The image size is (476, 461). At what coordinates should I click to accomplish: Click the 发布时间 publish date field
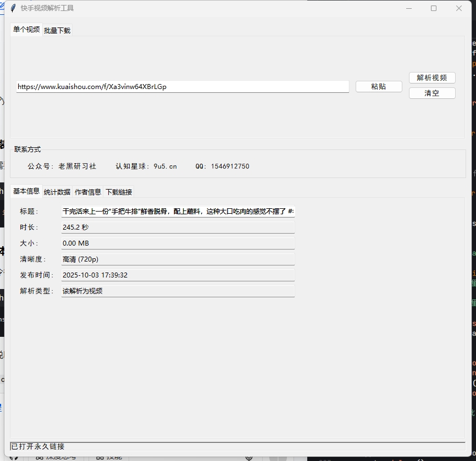tap(178, 275)
